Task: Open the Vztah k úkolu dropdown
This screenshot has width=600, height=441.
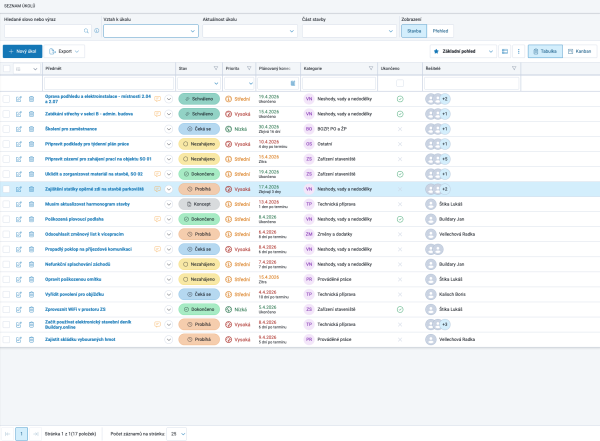Action: [x=151, y=31]
